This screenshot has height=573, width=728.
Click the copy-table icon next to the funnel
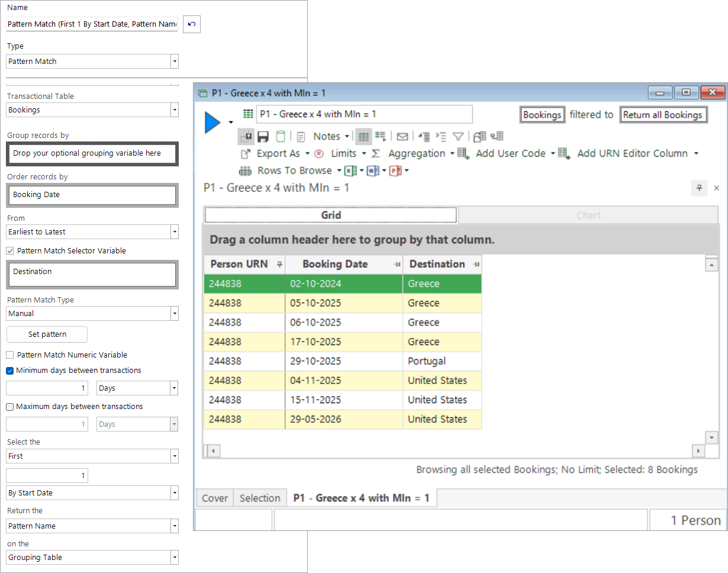point(479,137)
